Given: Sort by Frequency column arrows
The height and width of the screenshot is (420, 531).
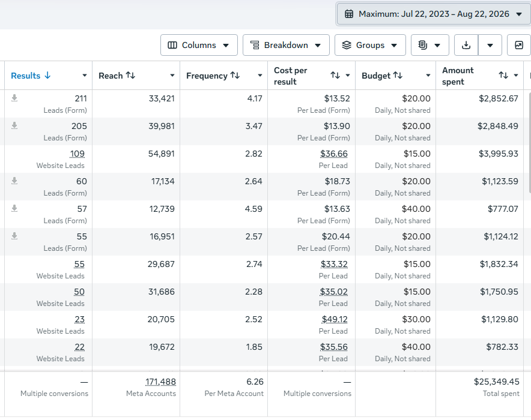Looking at the screenshot, I should click(235, 76).
